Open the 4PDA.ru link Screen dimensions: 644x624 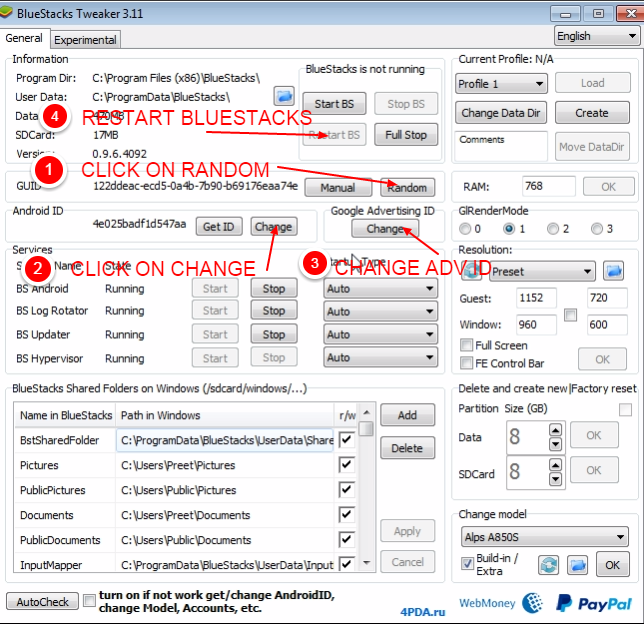coord(423,612)
